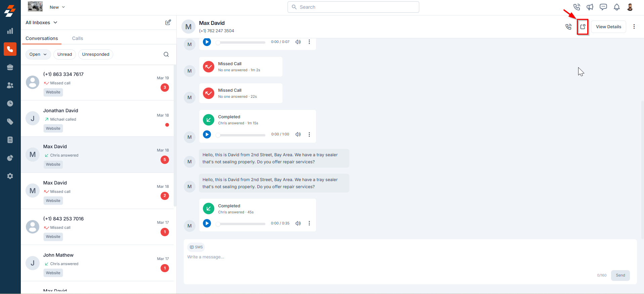Open the calculator icon in sidebar
The width and height of the screenshot is (644, 294).
point(10,140)
